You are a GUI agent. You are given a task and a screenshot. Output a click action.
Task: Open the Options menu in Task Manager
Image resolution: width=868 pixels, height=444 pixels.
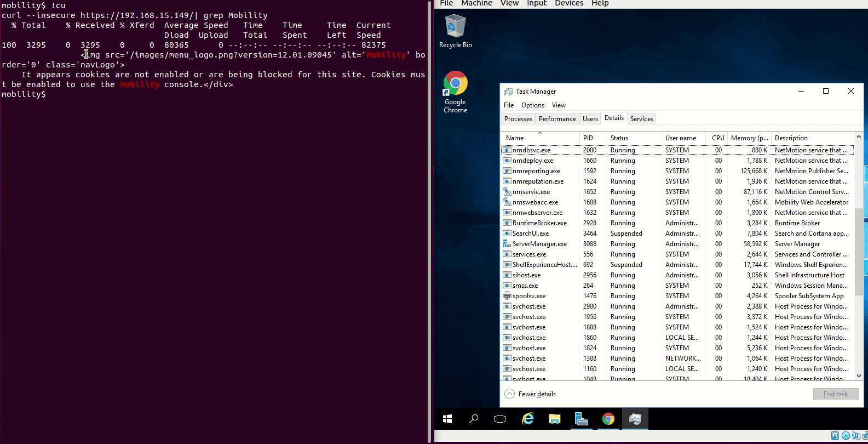[532, 105]
